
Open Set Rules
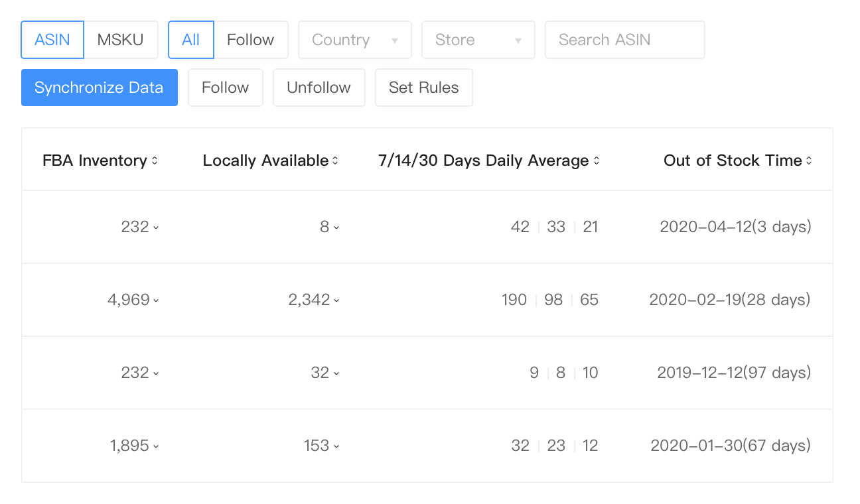coord(424,88)
